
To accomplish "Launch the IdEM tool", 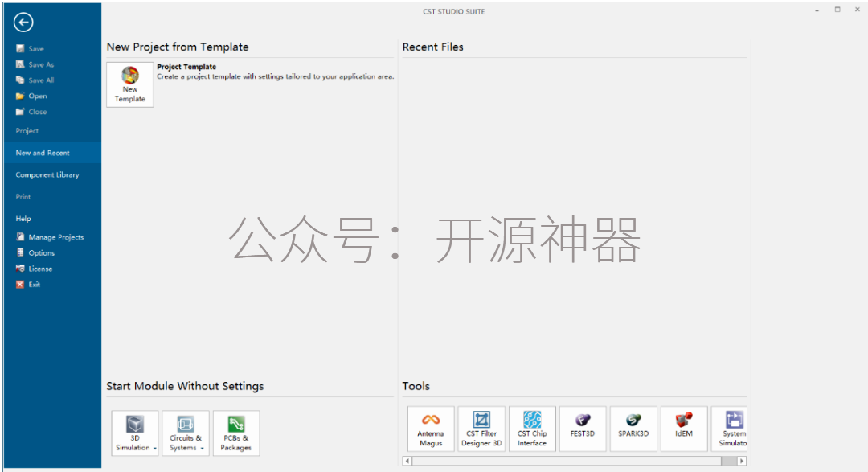I will click(x=684, y=429).
